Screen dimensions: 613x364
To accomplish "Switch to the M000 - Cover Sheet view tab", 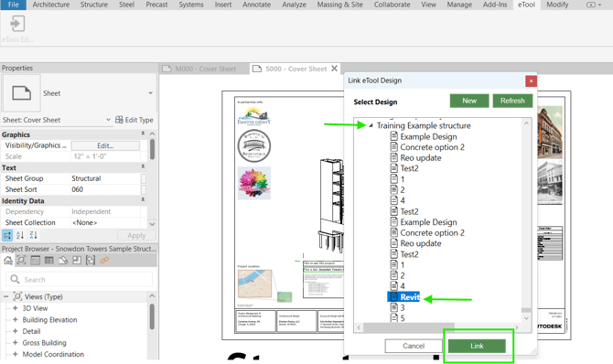I will pyautogui.click(x=206, y=69).
